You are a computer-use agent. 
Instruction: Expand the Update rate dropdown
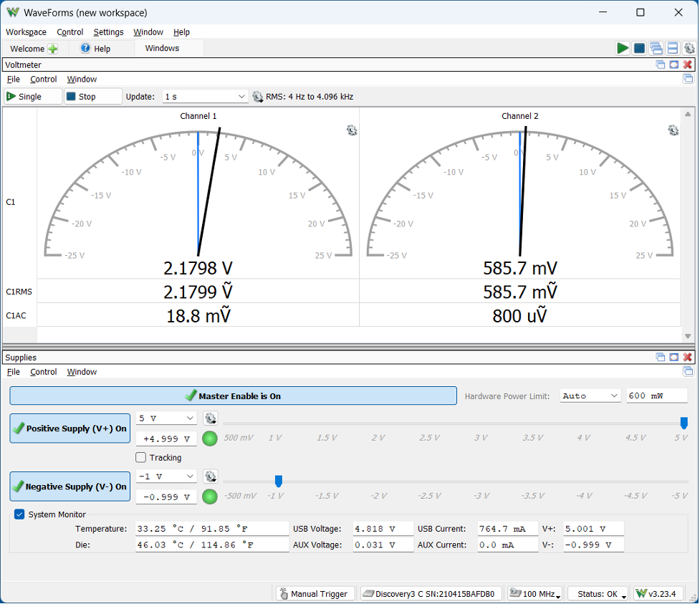[x=205, y=97]
